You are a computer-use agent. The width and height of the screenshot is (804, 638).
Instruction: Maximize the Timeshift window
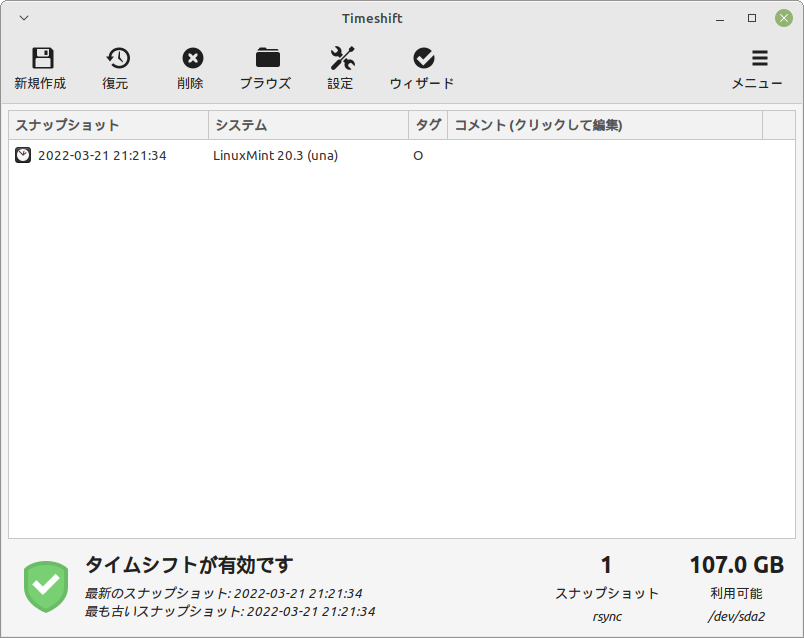point(752,18)
